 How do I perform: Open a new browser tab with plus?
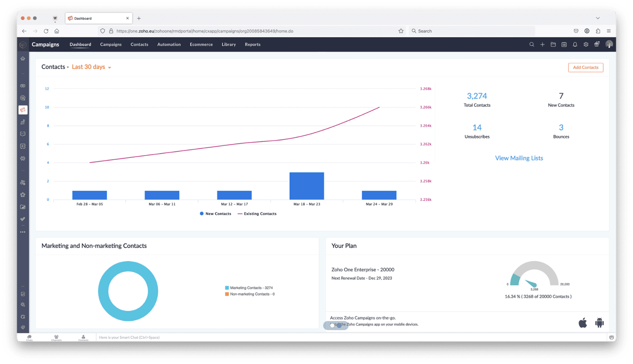click(139, 18)
